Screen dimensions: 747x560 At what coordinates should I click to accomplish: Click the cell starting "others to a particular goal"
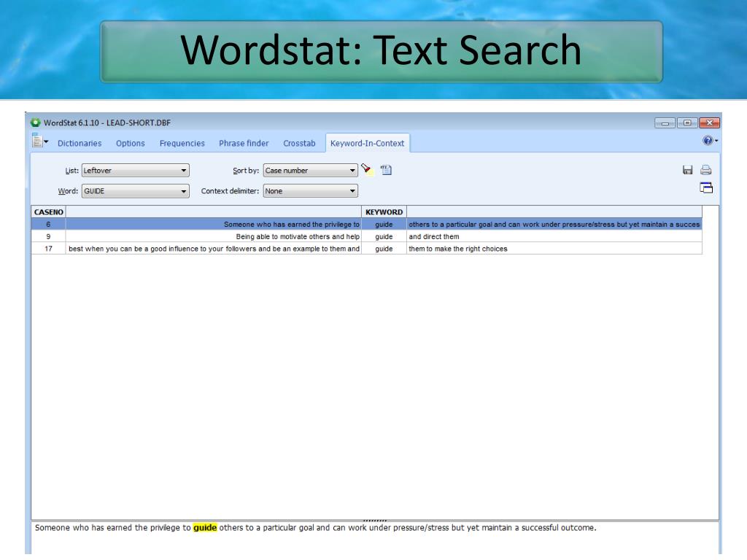click(554, 225)
